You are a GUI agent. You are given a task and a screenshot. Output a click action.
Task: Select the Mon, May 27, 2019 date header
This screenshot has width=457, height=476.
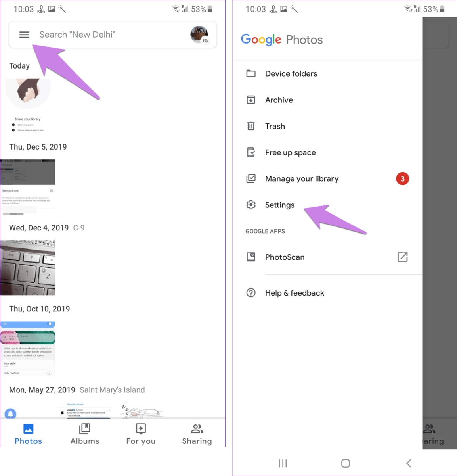point(42,390)
